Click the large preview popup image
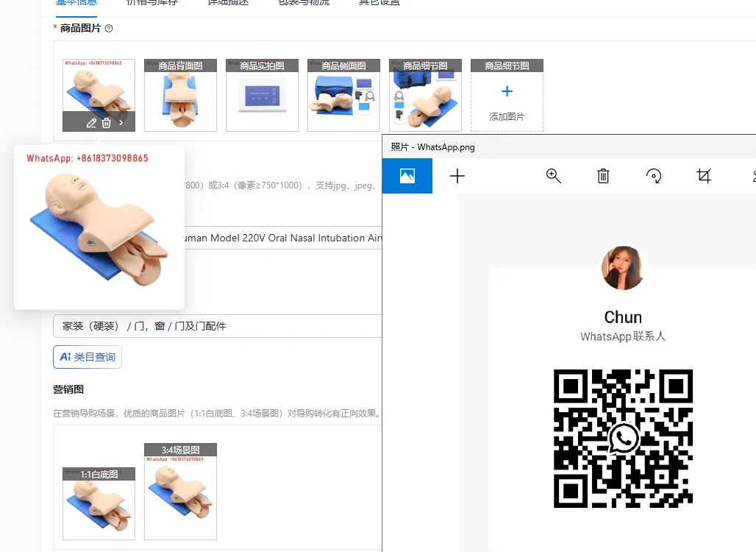This screenshot has width=756, height=552. (x=99, y=227)
